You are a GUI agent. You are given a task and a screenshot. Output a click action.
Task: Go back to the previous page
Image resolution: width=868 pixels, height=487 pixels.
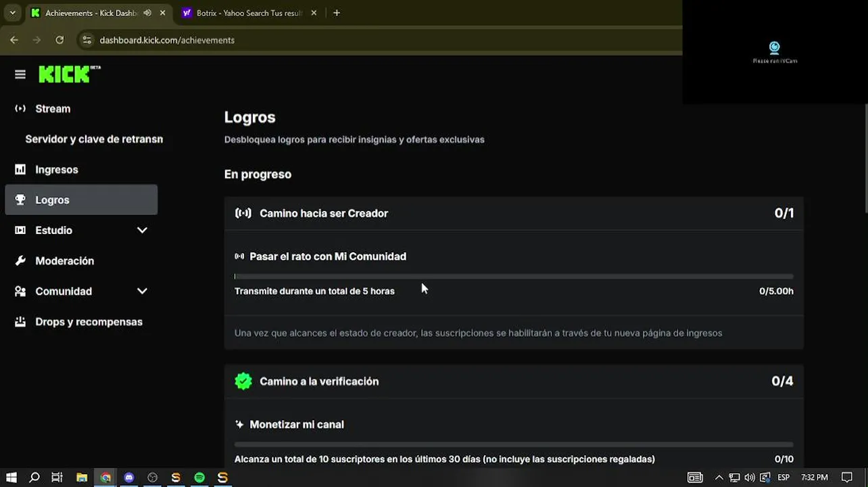click(x=14, y=40)
